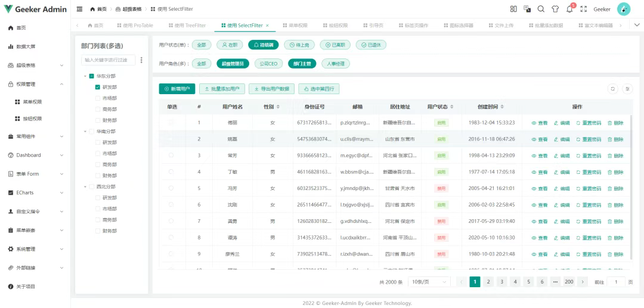Collapse the 华南分部 tree node arrow

click(85, 132)
